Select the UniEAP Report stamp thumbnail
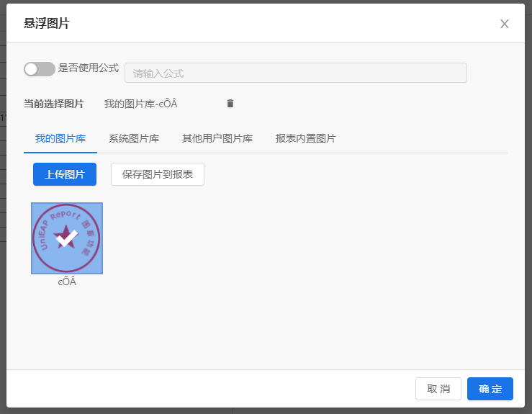The image size is (532, 414). (x=67, y=238)
